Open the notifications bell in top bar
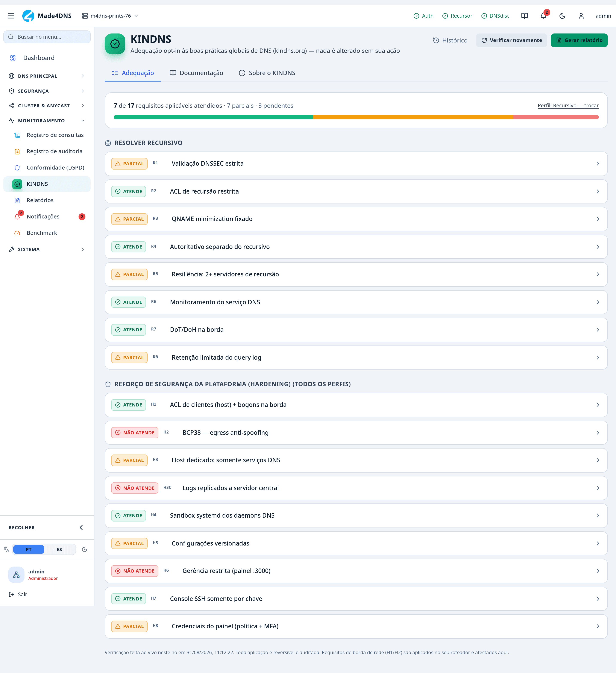Image resolution: width=616 pixels, height=673 pixels. (543, 16)
